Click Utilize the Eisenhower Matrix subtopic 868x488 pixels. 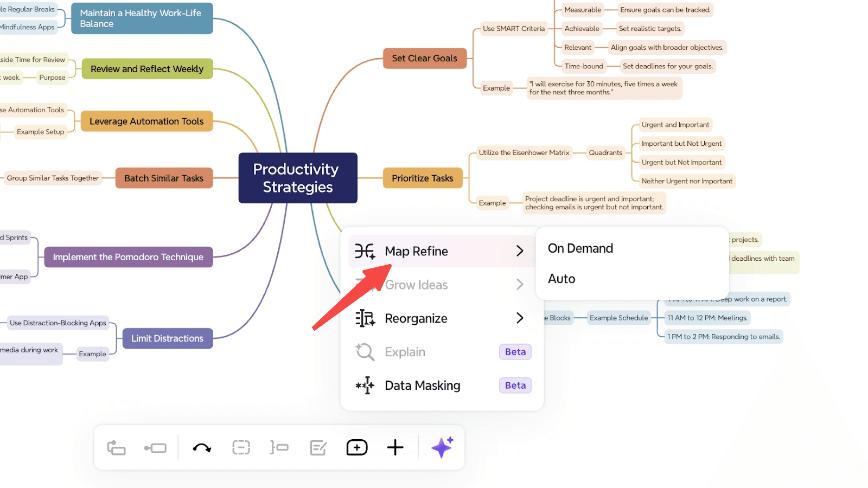coord(524,153)
